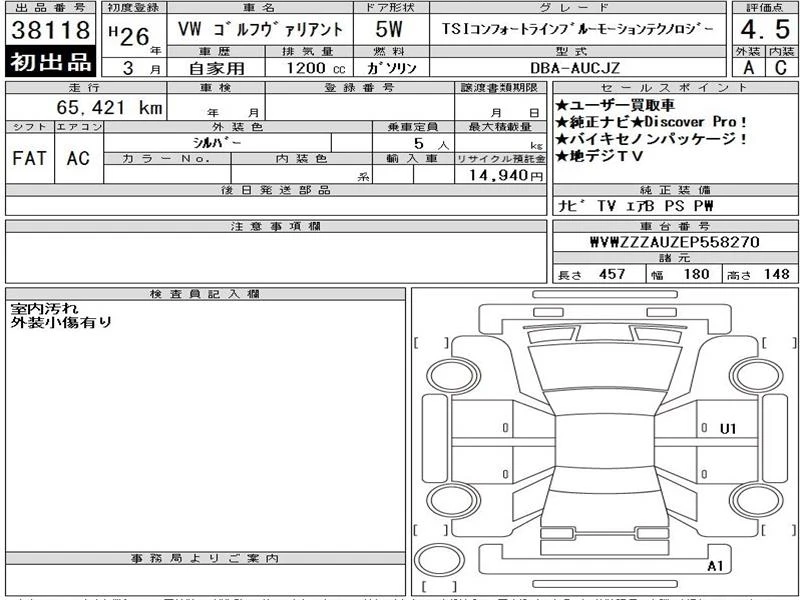800x600 pixels.
Task: Click the displacement value 1200 cc
Action: (x=316, y=68)
